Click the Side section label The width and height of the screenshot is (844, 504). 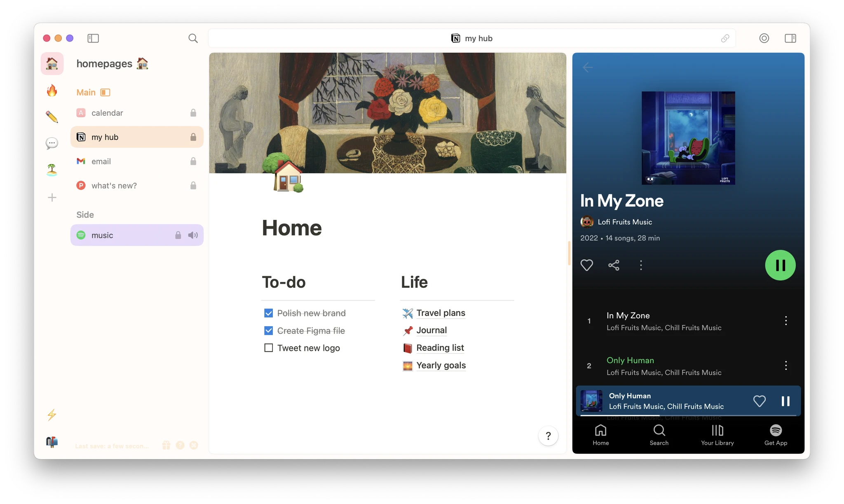(85, 215)
